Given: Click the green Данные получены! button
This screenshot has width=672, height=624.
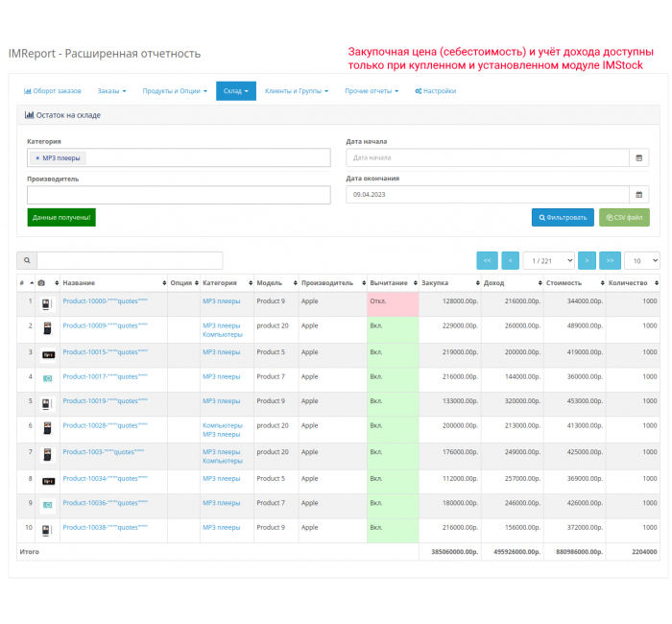Looking at the screenshot, I should [61, 217].
